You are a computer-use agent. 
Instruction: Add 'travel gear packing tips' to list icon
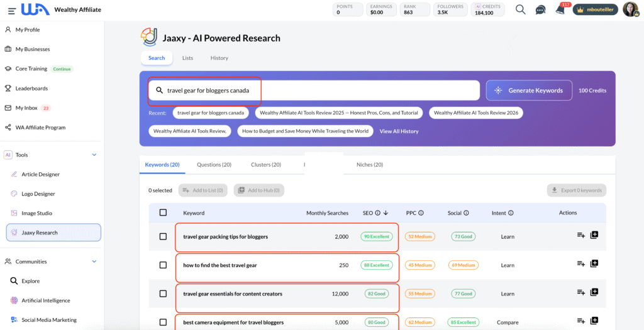(580, 235)
